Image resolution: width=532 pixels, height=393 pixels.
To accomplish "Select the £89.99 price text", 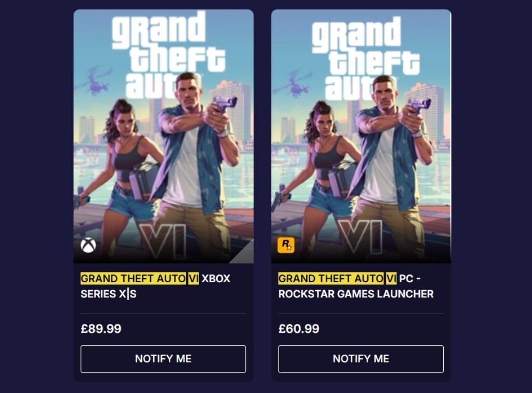I will click(101, 329).
